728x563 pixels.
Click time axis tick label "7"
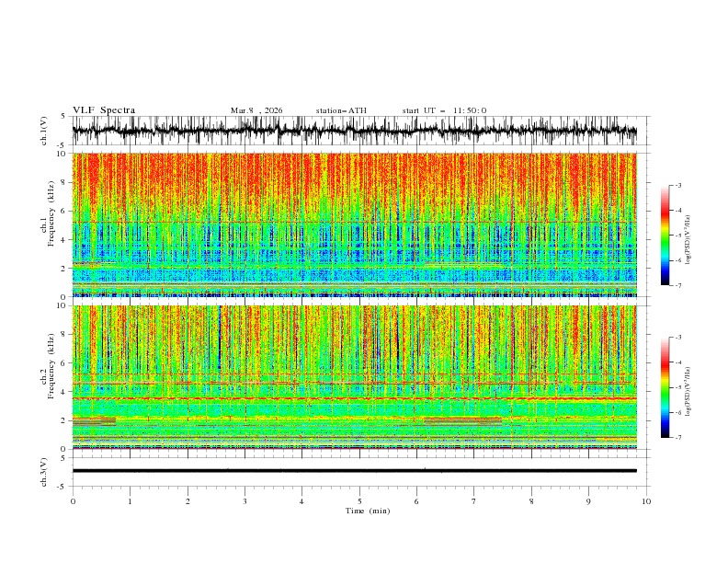[474, 501]
